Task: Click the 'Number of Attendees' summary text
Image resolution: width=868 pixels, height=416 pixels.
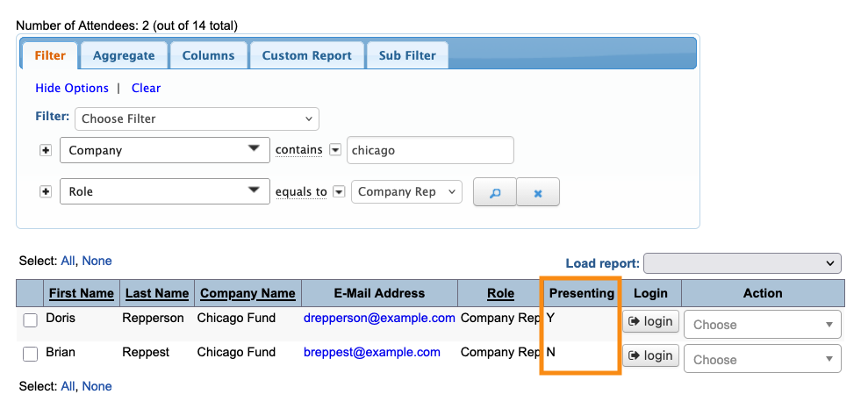Action: 126,25
